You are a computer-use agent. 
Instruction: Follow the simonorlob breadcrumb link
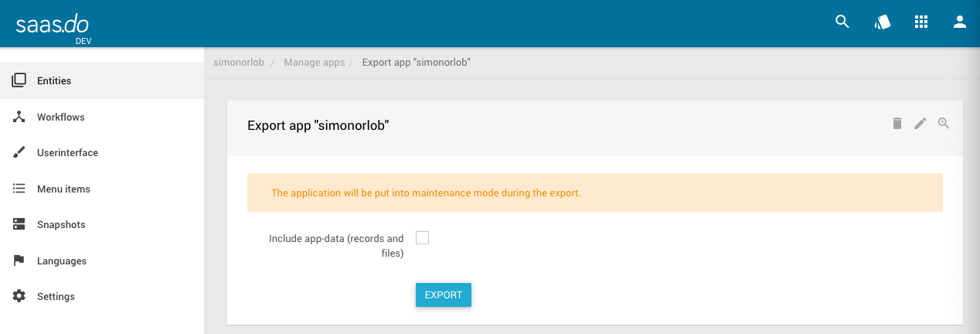pyautogui.click(x=239, y=63)
